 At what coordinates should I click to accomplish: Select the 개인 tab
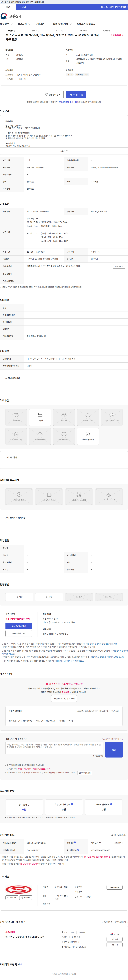[x=8, y=7]
